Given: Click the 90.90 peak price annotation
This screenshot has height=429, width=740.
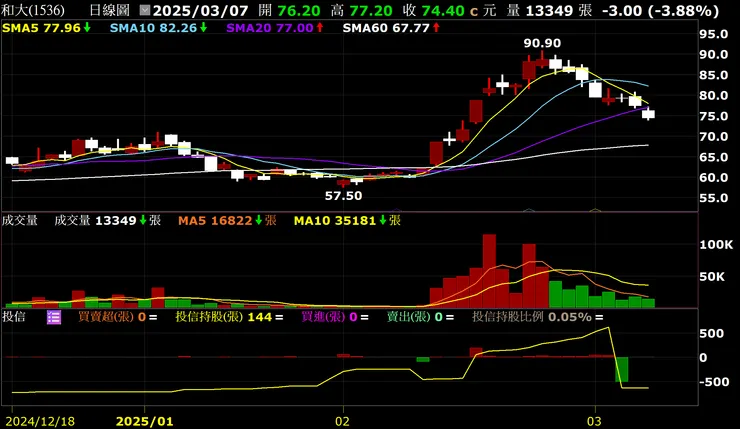Looking at the screenshot, I should [542, 43].
